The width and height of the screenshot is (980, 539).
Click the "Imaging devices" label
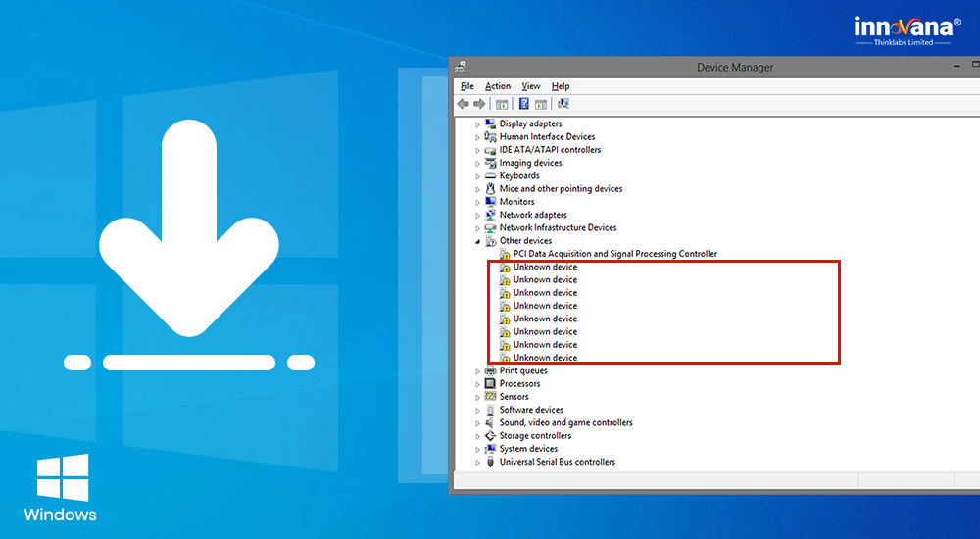pyautogui.click(x=530, y=164)
